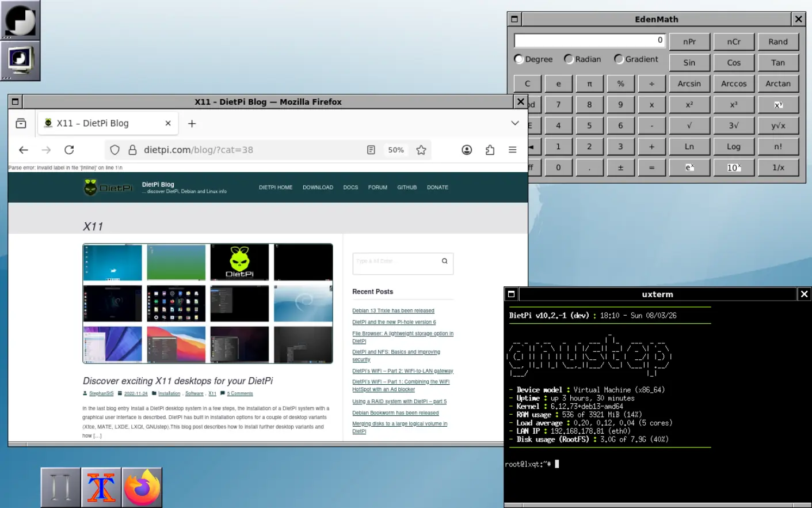812x508 pixels.
Task: Open 'Debian 13 Trixie has been released' link
Action: tap(393, 311)
